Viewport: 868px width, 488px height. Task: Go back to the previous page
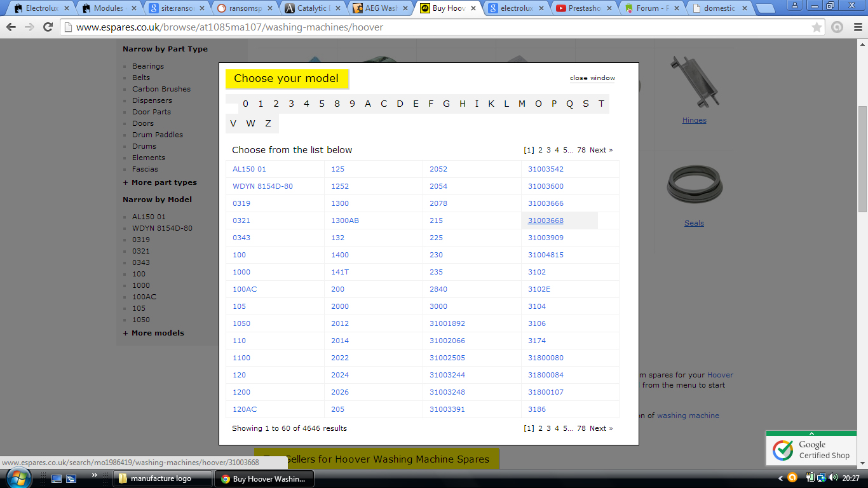point(12,27)
